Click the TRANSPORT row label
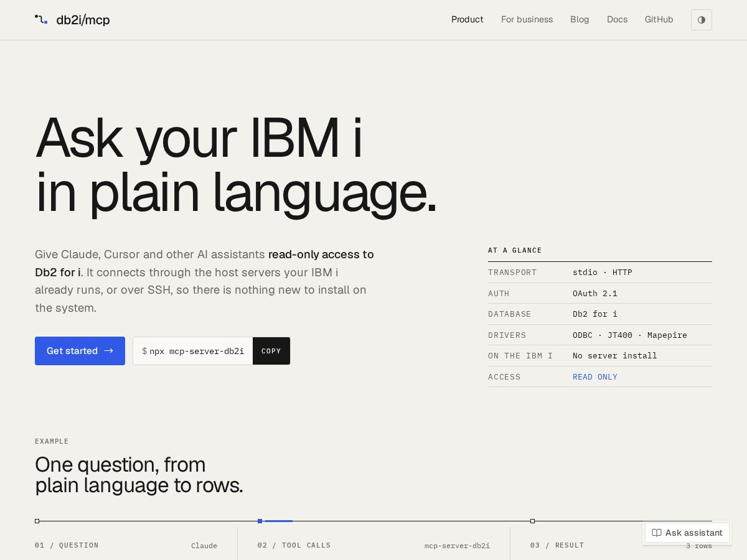747x560 pixels. [x=512, y=273]
